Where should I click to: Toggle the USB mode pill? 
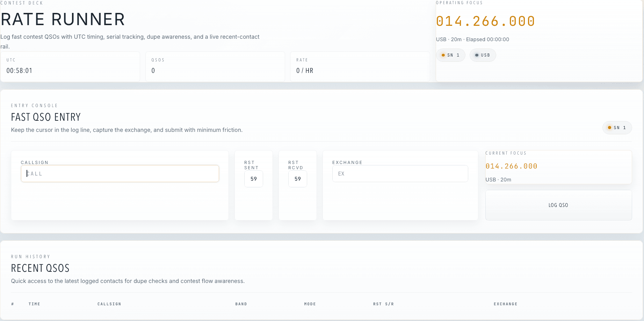pos(483,55)
